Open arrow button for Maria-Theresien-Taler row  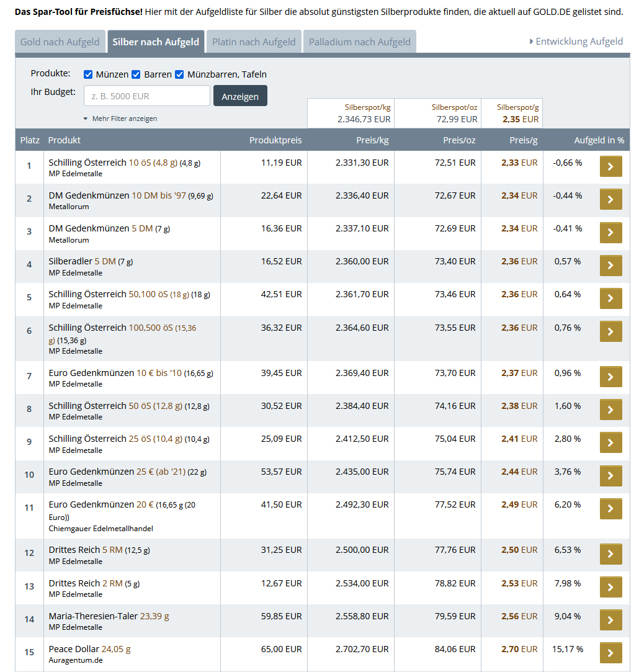coord(610,620)
